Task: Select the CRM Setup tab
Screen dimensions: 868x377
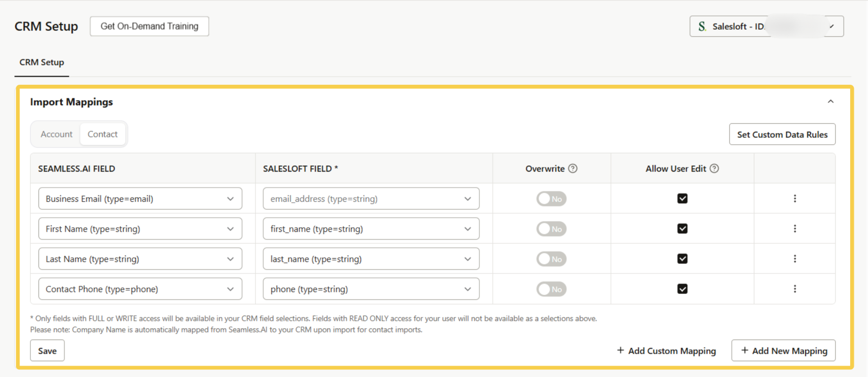Action: [42, 62]
